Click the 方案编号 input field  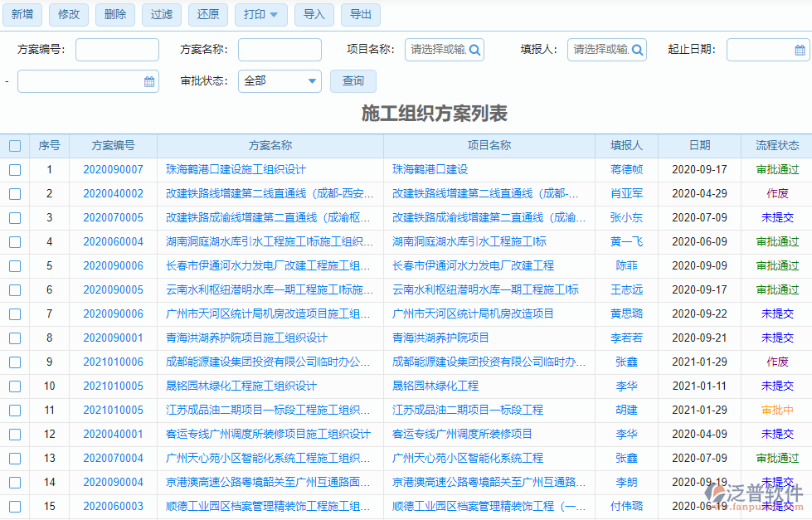click(x=116, y=50)
